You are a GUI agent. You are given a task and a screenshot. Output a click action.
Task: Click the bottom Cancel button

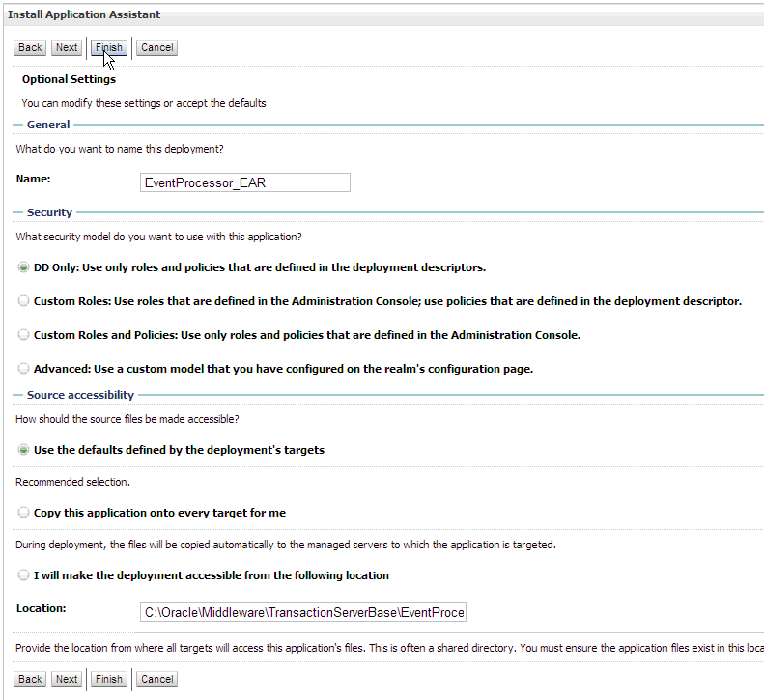point(156,679)
